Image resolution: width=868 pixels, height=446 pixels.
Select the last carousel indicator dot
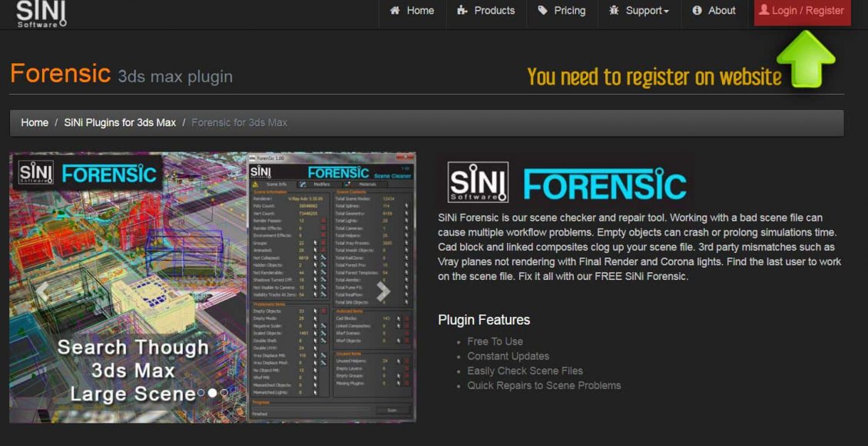coord(224,393)
